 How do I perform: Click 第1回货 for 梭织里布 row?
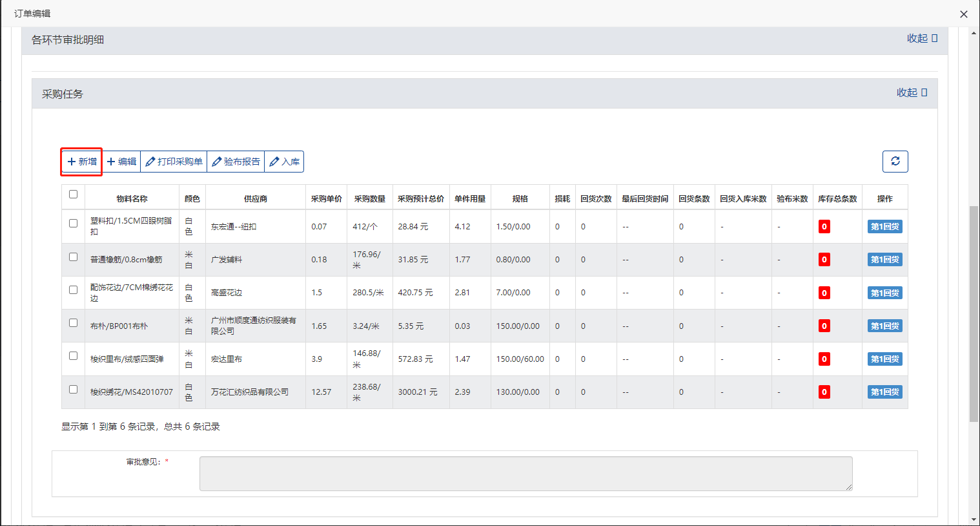[884, 359]
